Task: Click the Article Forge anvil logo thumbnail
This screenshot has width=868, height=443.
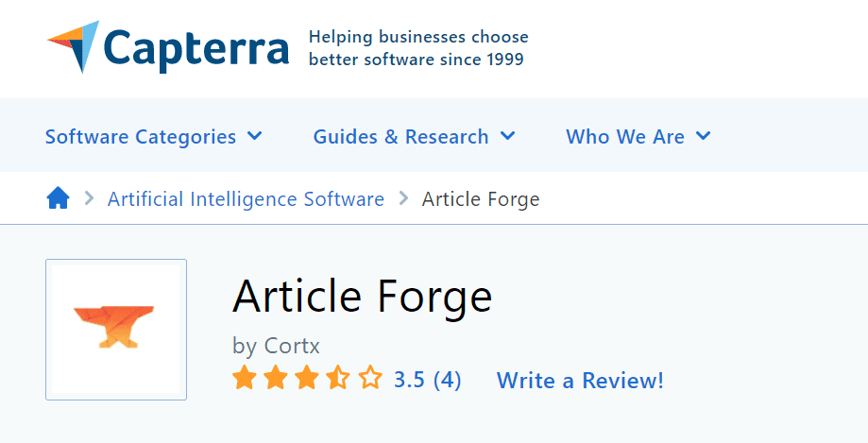Action: (x=116, y=330)
